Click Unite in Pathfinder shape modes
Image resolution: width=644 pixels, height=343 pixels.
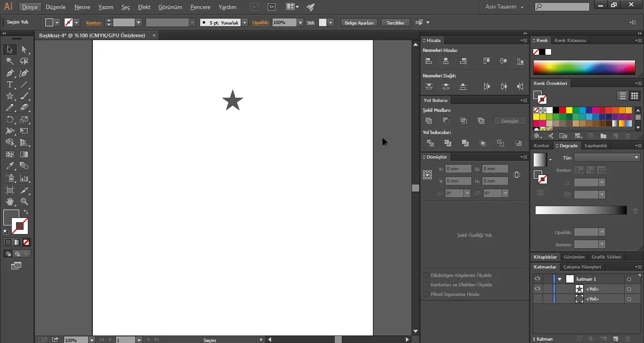tap(429, 121)
